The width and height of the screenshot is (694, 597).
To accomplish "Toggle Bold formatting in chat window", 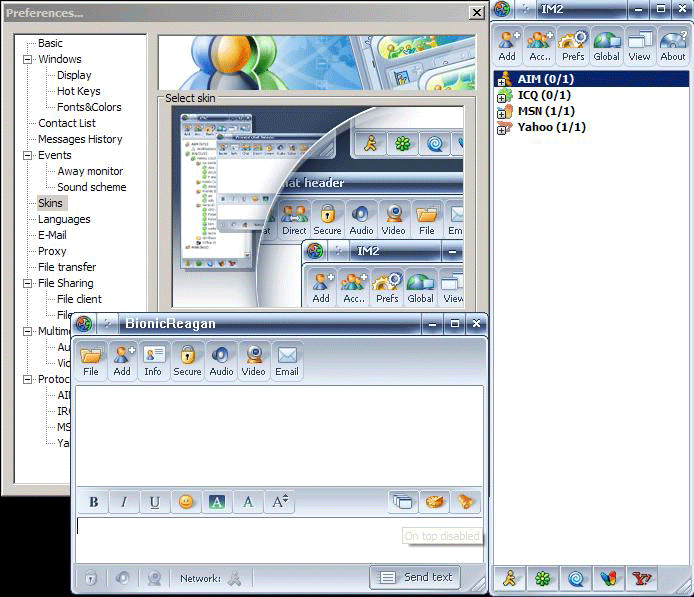I will [x=93, y=502].
